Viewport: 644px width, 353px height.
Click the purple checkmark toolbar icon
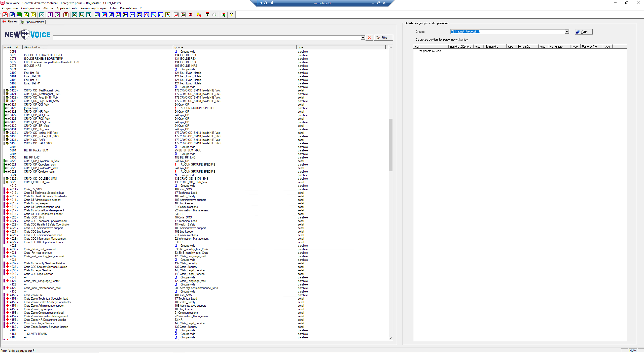[57, 15]
